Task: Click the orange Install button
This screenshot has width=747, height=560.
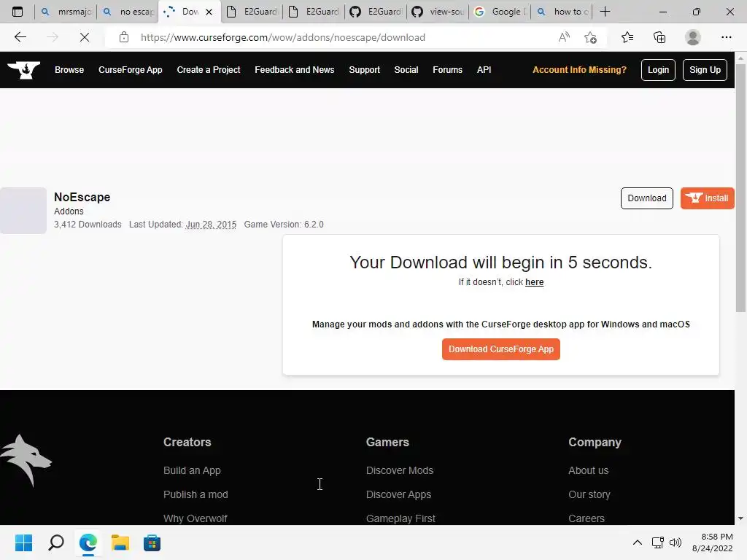Action: coord(707,198)
